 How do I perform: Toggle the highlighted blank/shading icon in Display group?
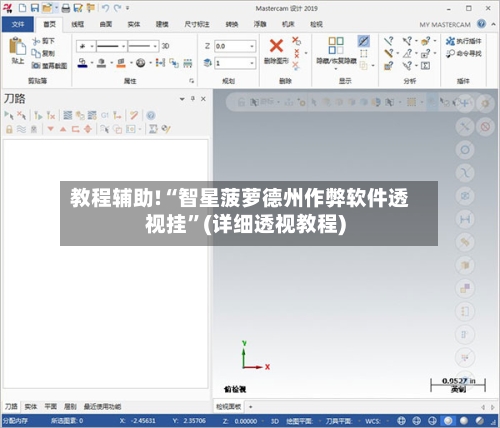(x=363, y=41)
